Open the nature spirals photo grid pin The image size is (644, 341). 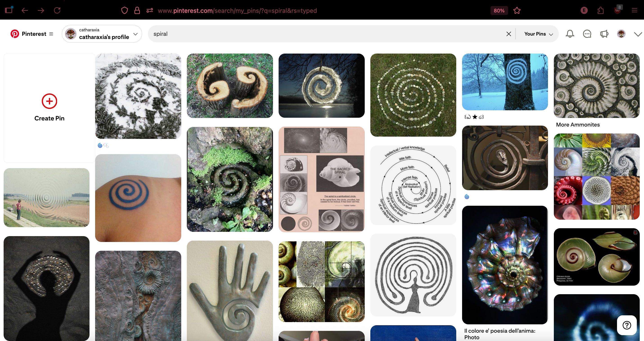[x=597, y=176]
